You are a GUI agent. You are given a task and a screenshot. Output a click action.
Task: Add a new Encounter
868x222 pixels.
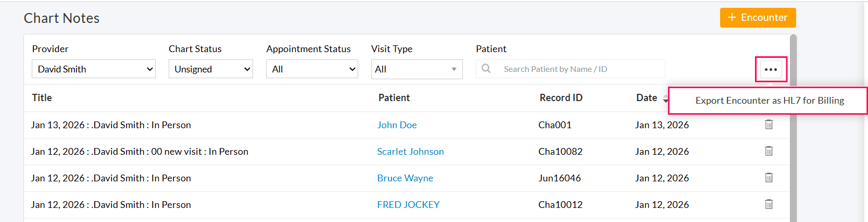758,18
